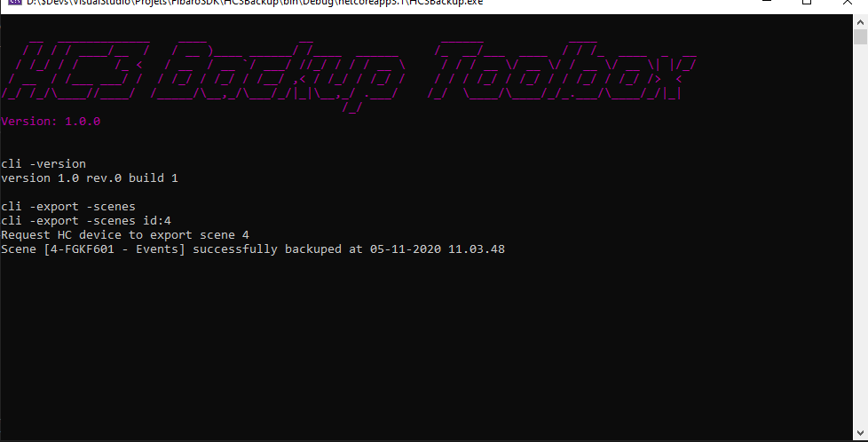Screen dimensions: 868x442
Task: Click the 'cli -version' command line
Action: 43,164
